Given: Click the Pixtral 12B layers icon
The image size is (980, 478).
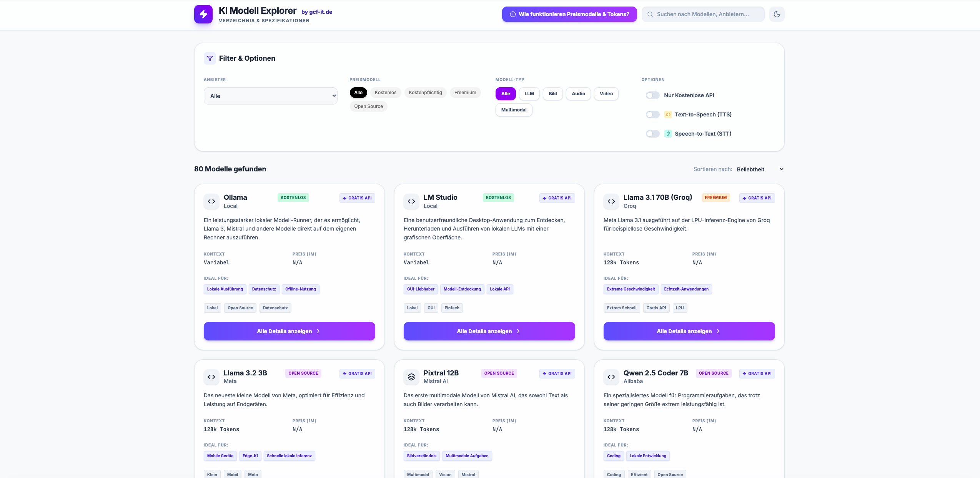Looking at the screenshot, I should click(x=411, y=377).
